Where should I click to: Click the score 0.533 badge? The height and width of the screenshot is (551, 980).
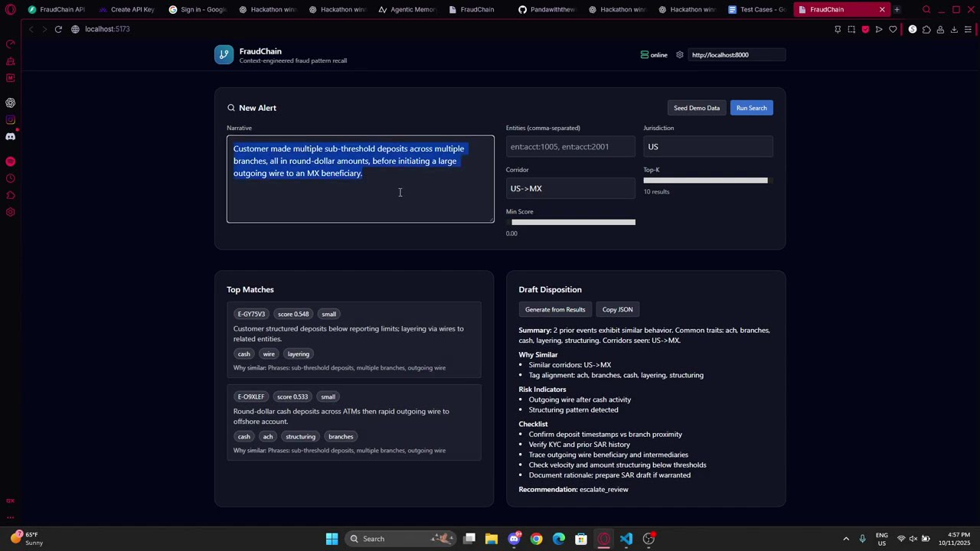(292, 396)
